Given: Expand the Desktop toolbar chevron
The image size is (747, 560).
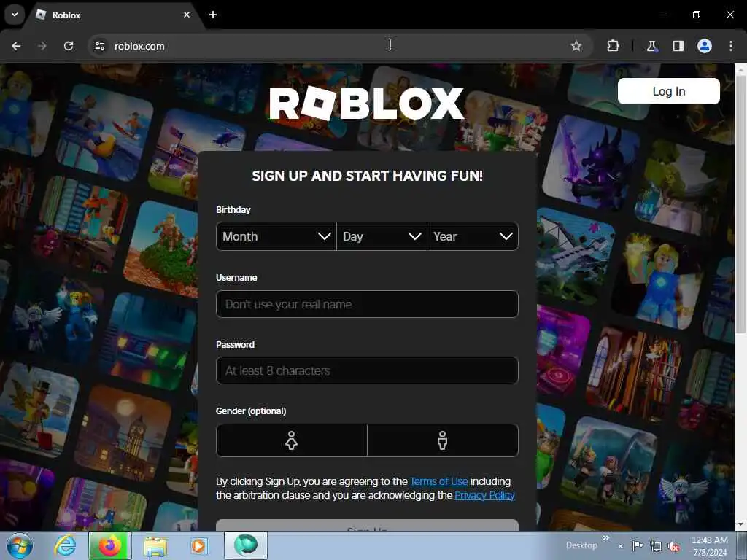Looking at the screenshot, I should [606, 538].
